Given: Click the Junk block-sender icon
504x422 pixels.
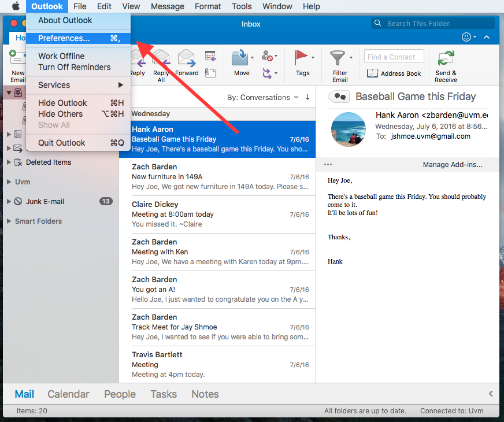Looking at the screenshot, I should (267, 56).
